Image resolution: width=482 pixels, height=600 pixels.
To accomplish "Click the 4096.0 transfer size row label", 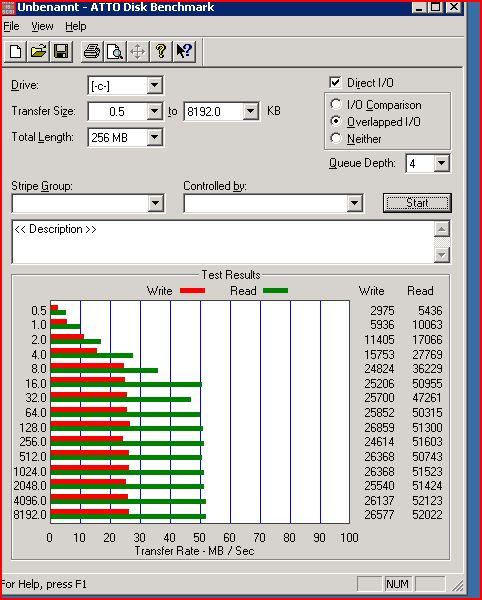I will (30, 501).
